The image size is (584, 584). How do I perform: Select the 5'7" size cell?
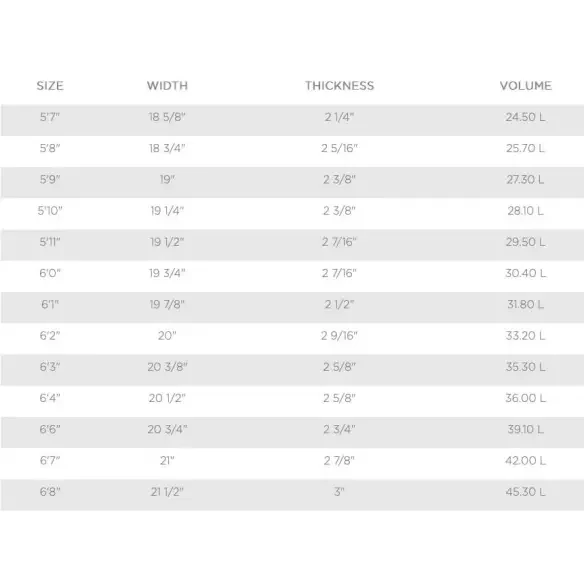(50, 117)
